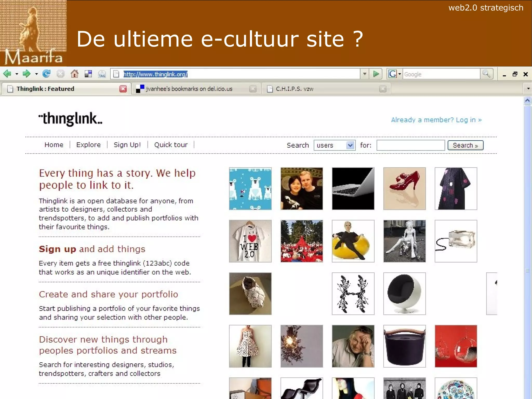This screenshot has height=399, width=532.
Task: Click the Google search engine icon
Action: point(392,74)
